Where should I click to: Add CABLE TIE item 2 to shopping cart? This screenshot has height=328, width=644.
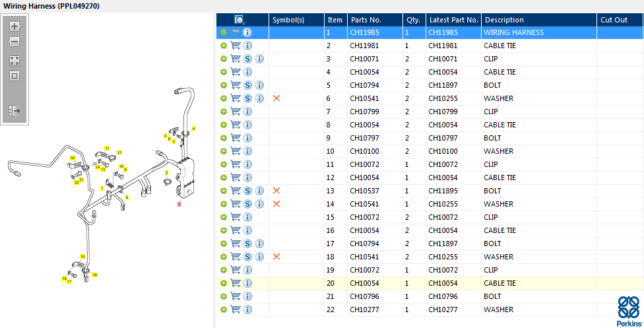(x=236, y=46)
